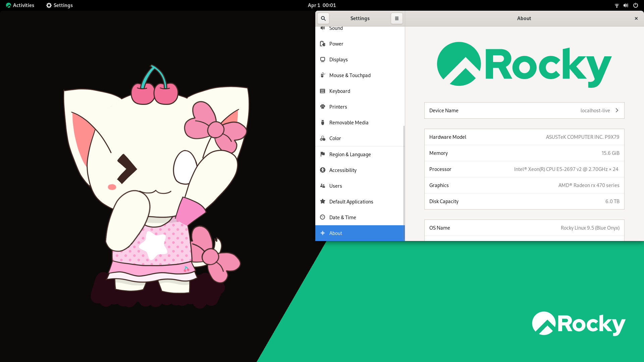Open Removable Media label
644x362 pixels.
pyautogui.click(x=349, y=123)
